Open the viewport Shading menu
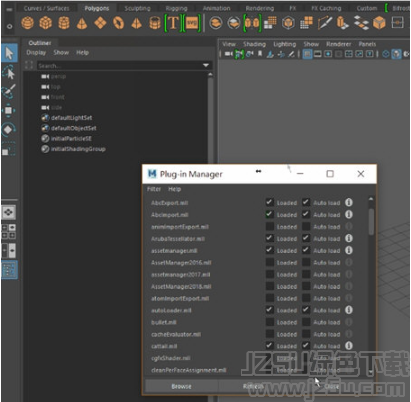This screenshot has height=402, width=411. point(254,44)
